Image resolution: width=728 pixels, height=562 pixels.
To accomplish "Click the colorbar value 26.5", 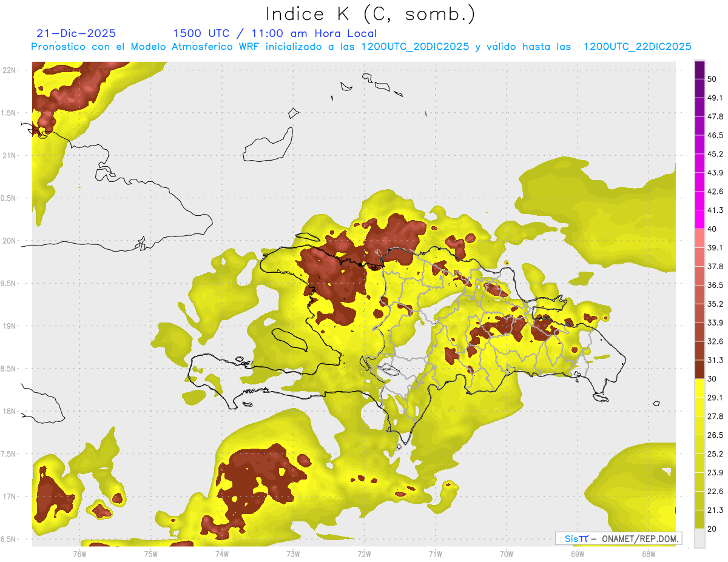I will coord(715,435).
